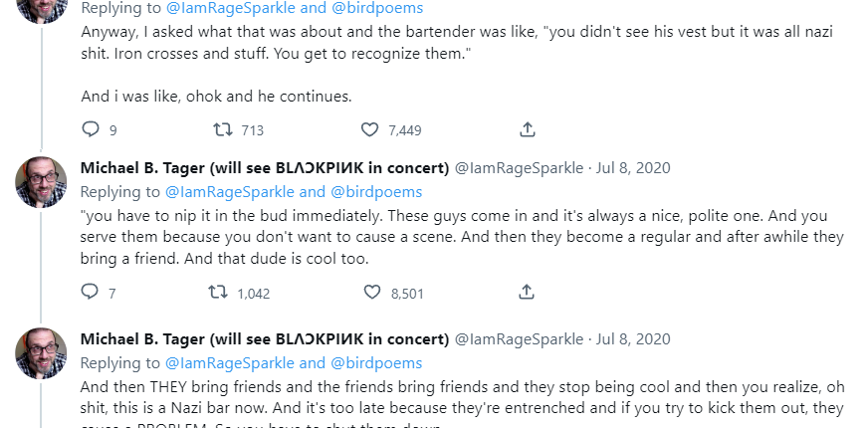Image resolution: width=868 pixels, height=428 pixels.
Task: Reply to the tweet showing 9 replies
Action: coord(91,129)
